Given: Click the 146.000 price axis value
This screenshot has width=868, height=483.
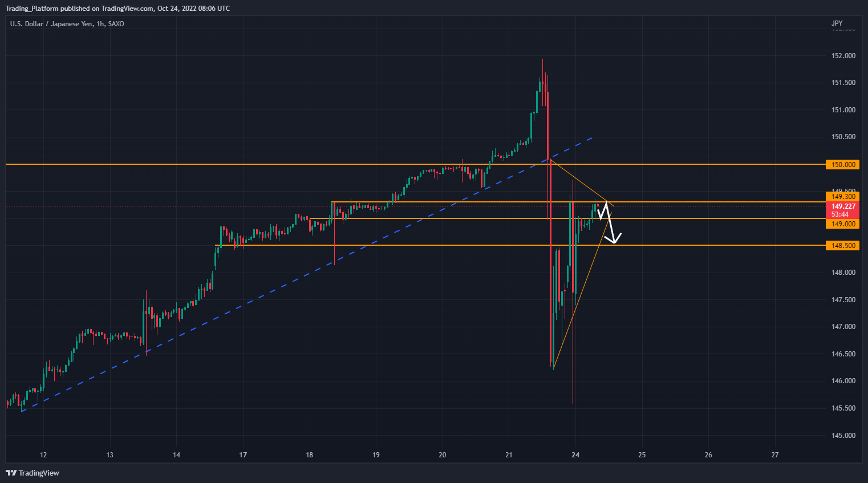Looking at the screenshot, I should pyautogui.click(x=843, y=381).
